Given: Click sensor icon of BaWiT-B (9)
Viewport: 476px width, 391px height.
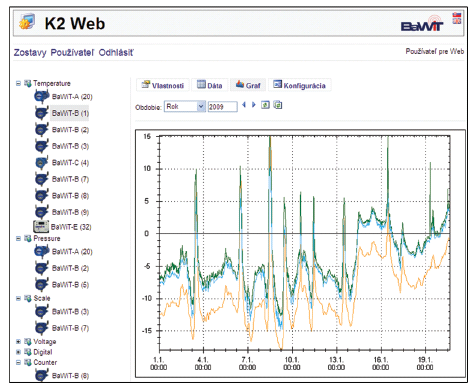Looking at the screenshot, I should pos(42,212).
